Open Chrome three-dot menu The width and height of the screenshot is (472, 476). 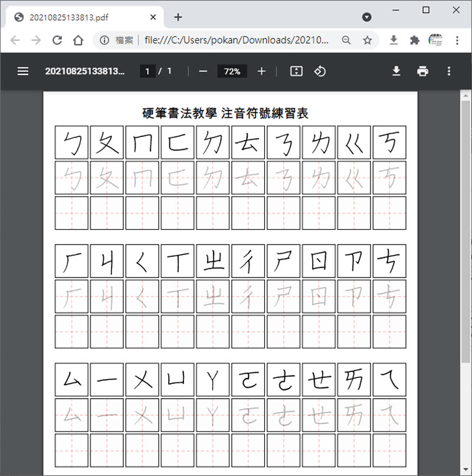[x=457, y=40]
